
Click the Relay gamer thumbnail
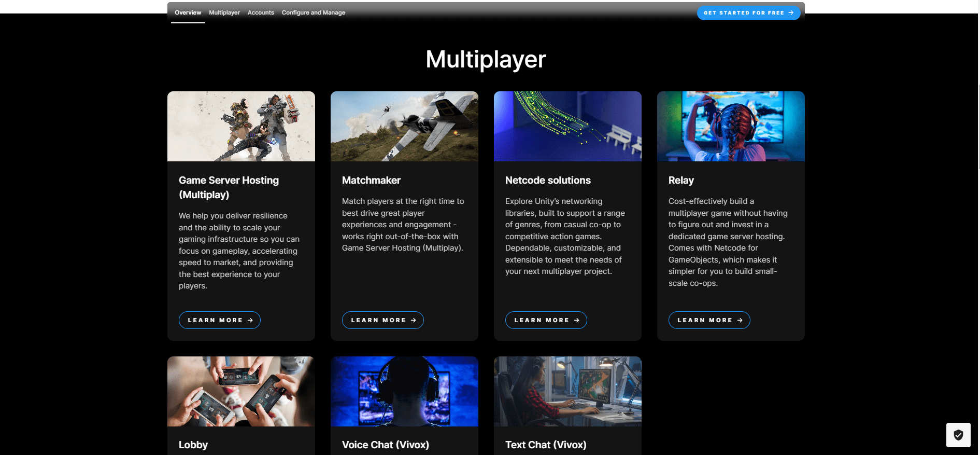tap(731, 126)
